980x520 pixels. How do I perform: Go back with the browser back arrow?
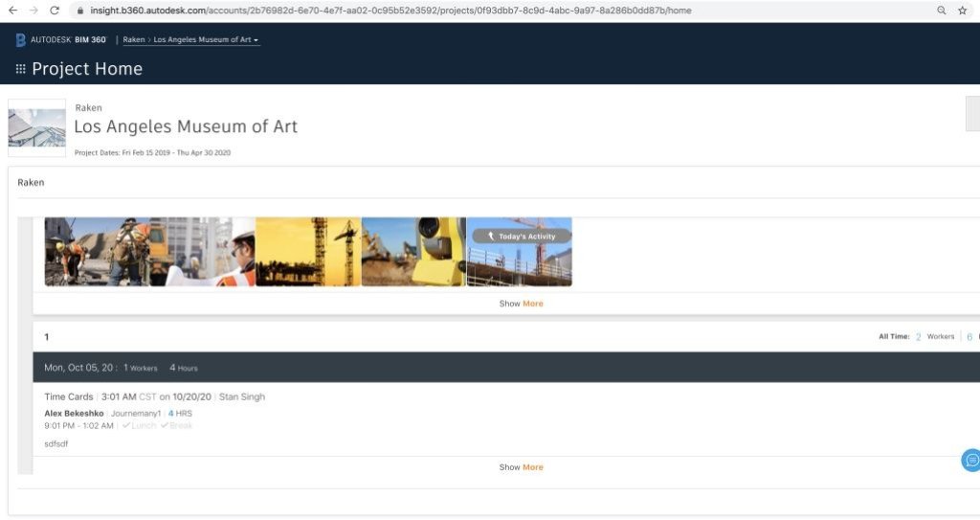pyautogui.click(x=12, y=11)
